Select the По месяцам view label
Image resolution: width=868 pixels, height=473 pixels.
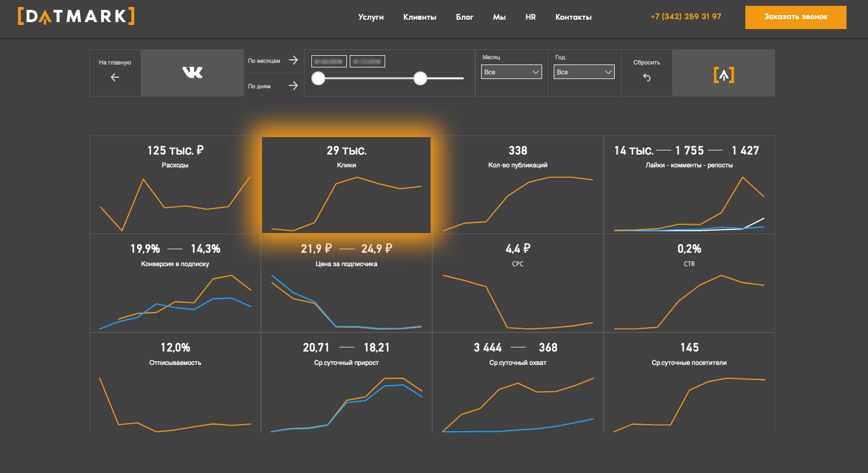point(264,60)
